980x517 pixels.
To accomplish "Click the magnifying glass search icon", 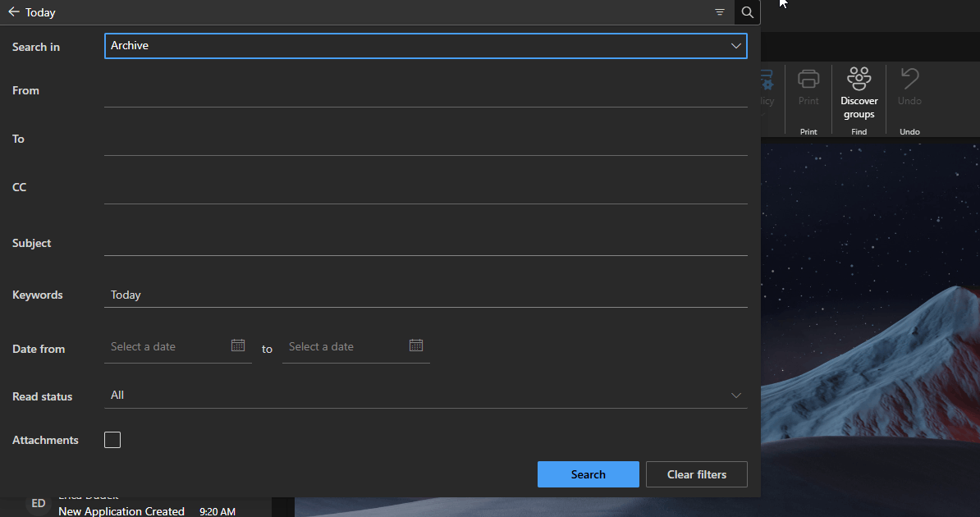I will point(747,11).
